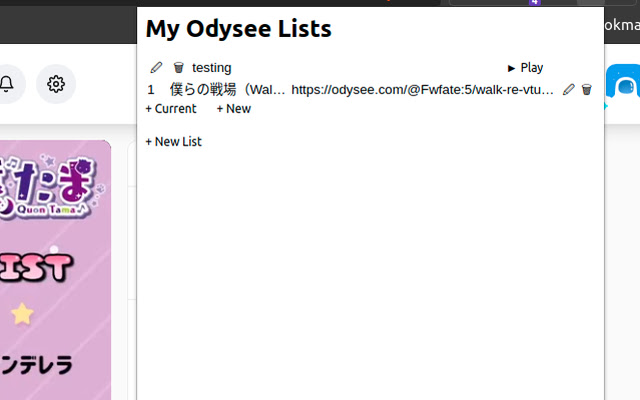This screenshot has height=400, width=640.
Task: Click entry number 1 in the list
Action: point(151,89)
